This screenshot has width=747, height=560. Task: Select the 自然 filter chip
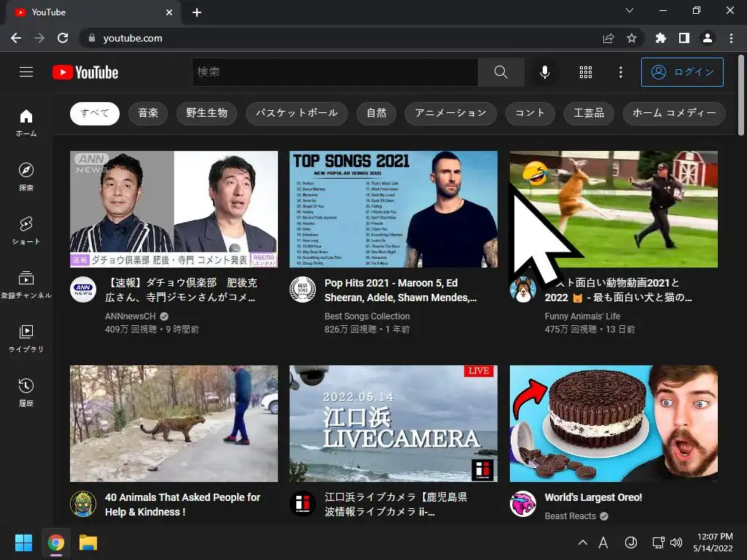pos(376,113)
